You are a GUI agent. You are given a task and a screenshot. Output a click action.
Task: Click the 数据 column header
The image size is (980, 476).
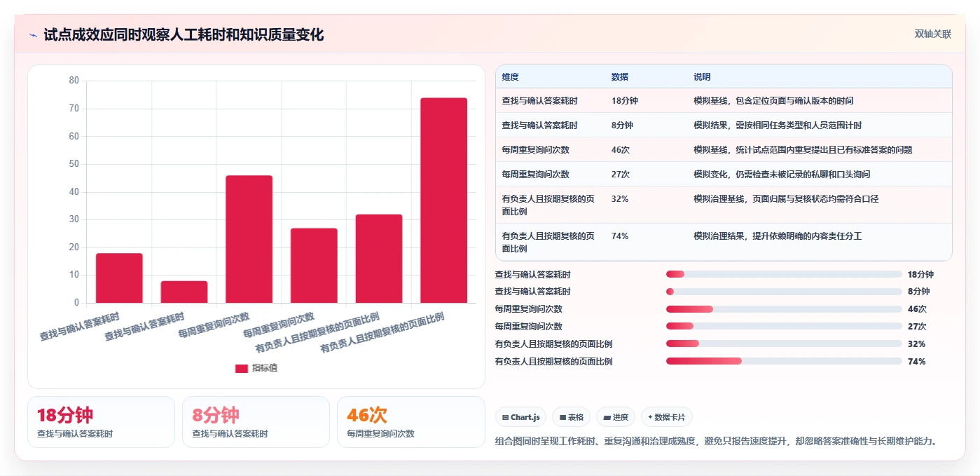click(x=620, y=77)
